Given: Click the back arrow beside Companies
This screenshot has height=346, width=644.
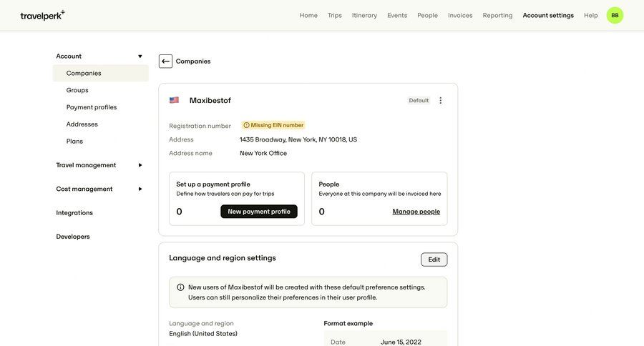Looking at the screenshot, I should [165, 61].
